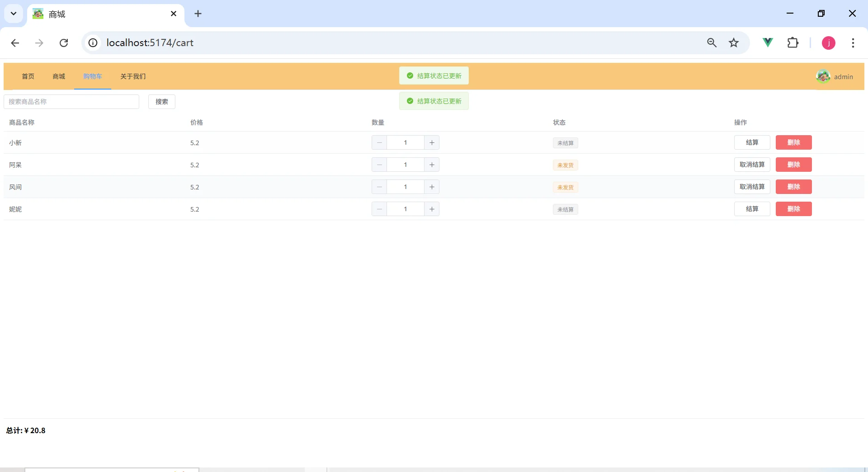Go back to the previous page

[x=15, y=43]
